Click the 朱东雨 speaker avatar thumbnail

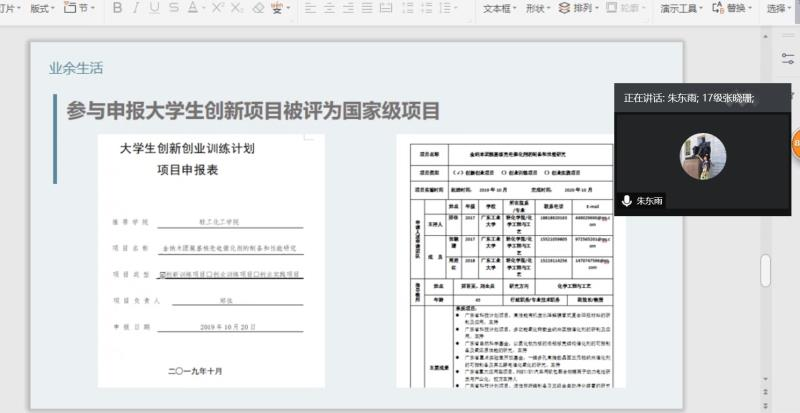[703, 156]
